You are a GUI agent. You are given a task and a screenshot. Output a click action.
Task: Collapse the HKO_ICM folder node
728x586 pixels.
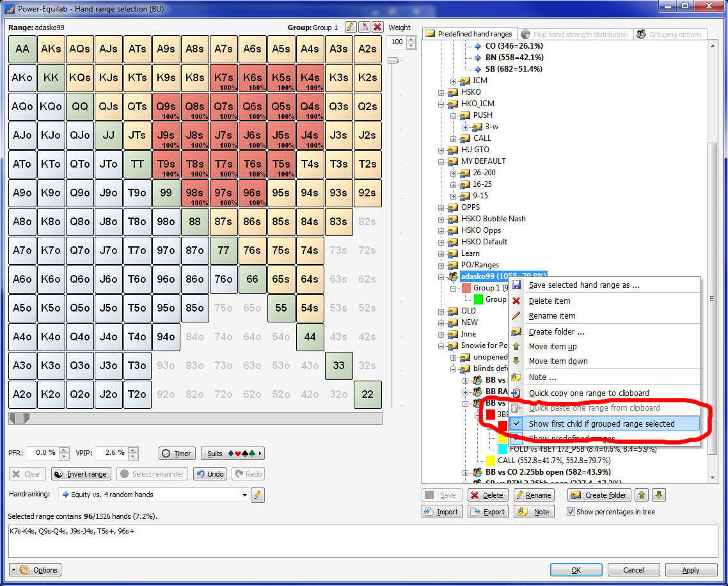point(441,104)
